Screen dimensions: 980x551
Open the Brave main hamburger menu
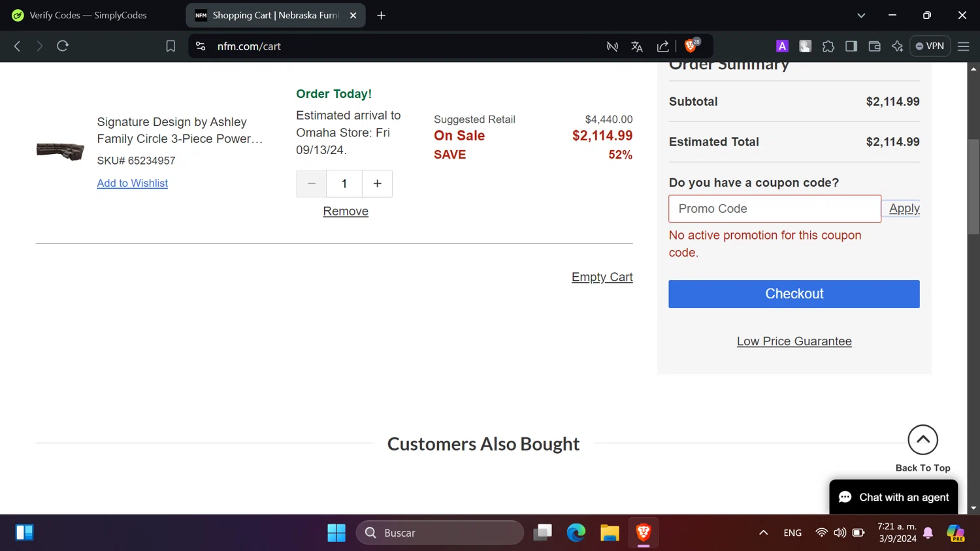point(963,46)
